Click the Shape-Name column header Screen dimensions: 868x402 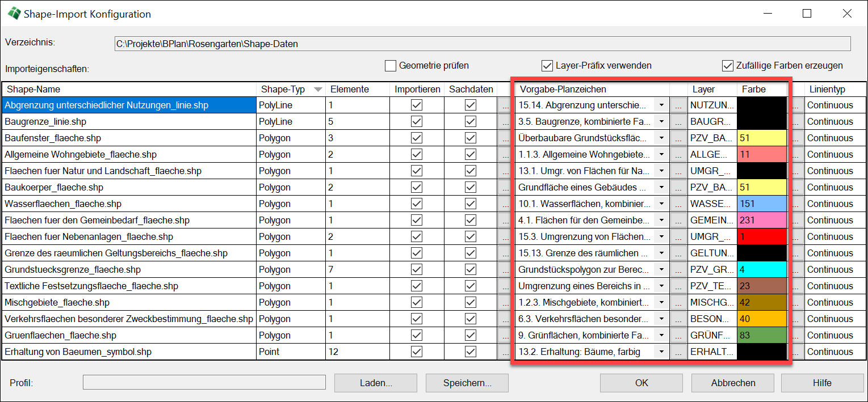tap(128, 90)
